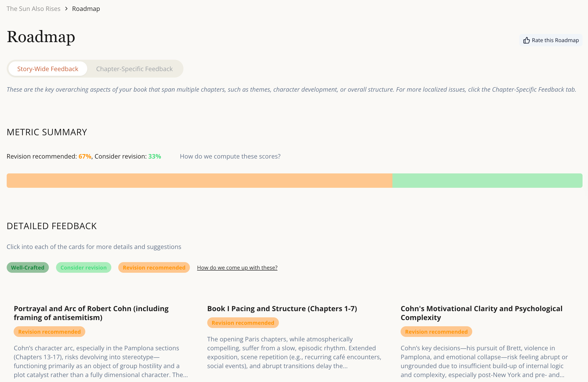Click the 67% revision recommended score
Viewport: 588px width, 382px height.
pos(85,156)
